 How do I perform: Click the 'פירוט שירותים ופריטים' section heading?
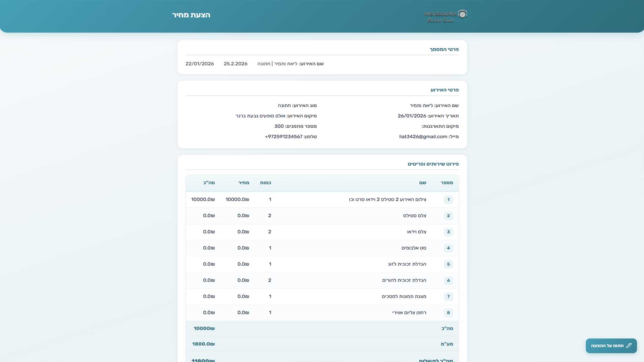[433, 164]
